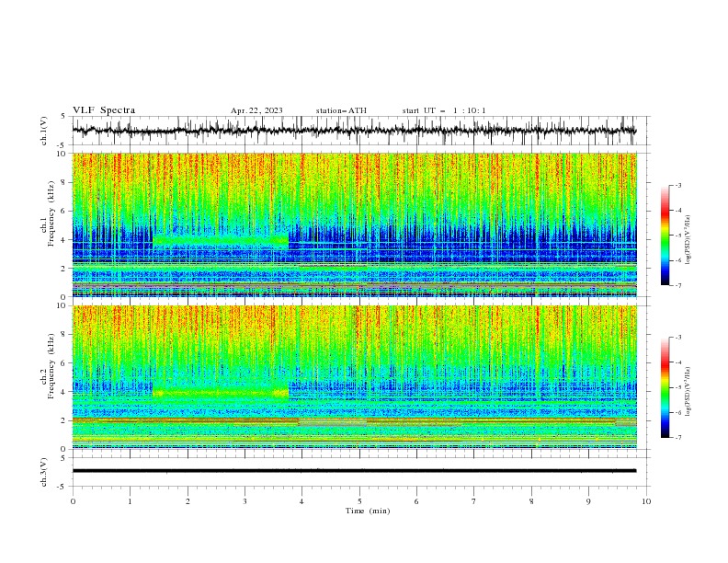Screen dimensions: 728x563
Task: Click the ch.1 spectrogram color bar
Action: pyautogui.click(x=665, y=236)
